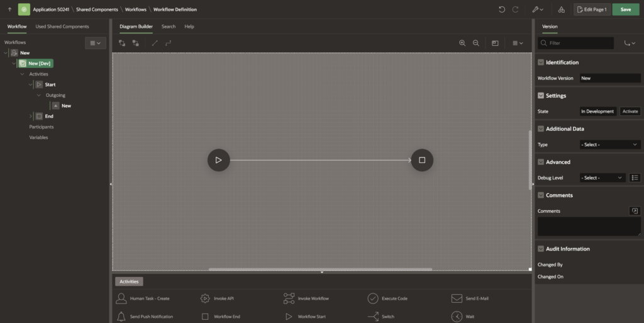Collapse the Settings section toggle

541,96
